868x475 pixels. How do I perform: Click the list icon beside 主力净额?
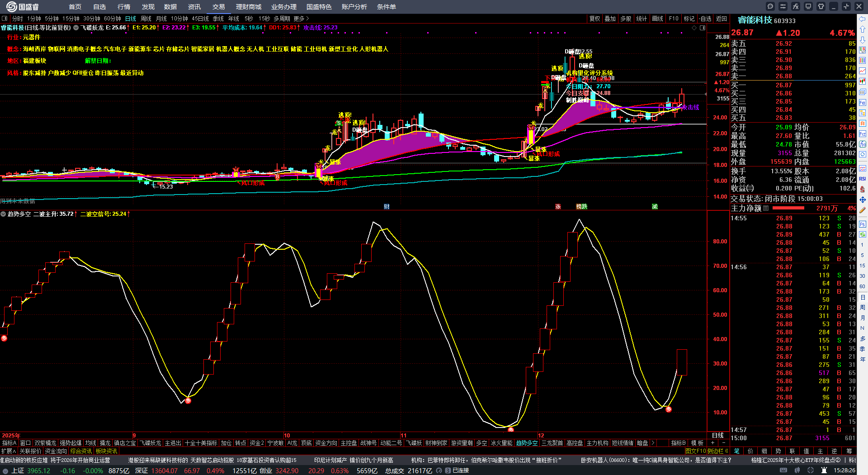click(x=766, y=208)
